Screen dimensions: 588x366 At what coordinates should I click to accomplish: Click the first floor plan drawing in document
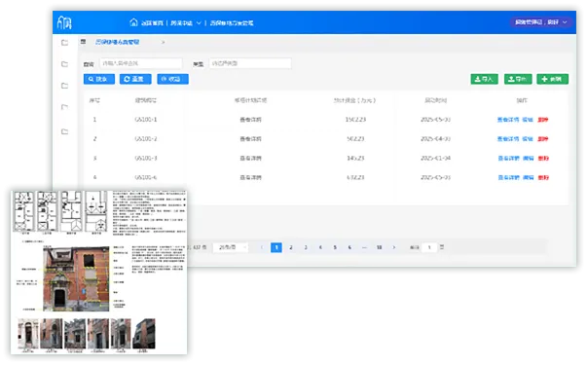pyautogui.click(x=23, y=211)
